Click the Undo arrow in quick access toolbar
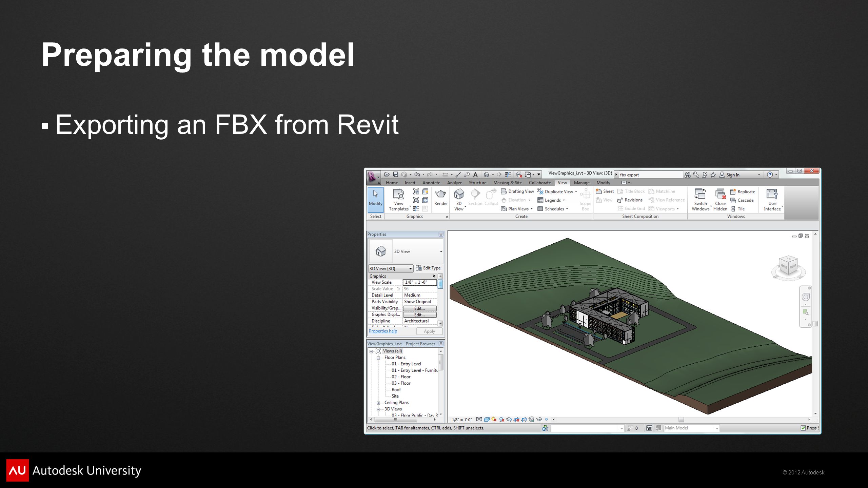The width and height of the screenshot is (868, 488). 417,175
